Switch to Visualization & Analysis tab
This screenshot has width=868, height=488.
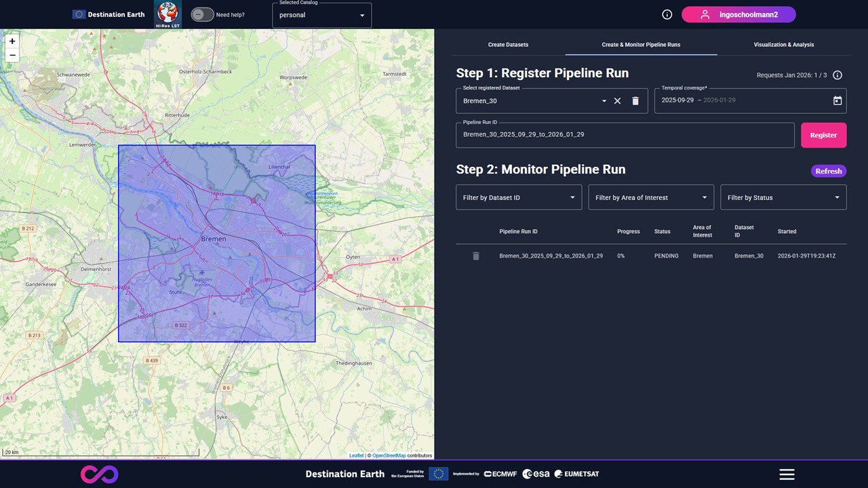(x=783, y=45)
